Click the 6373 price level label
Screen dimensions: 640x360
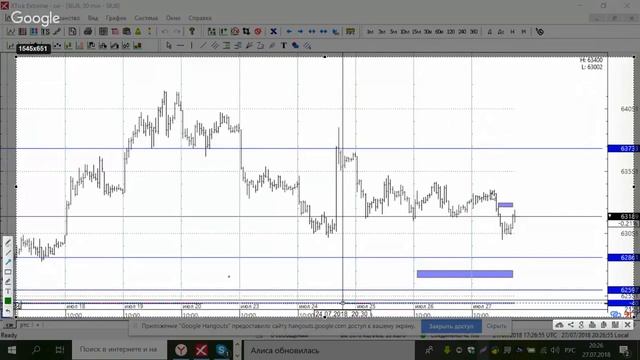coord(623,149)
